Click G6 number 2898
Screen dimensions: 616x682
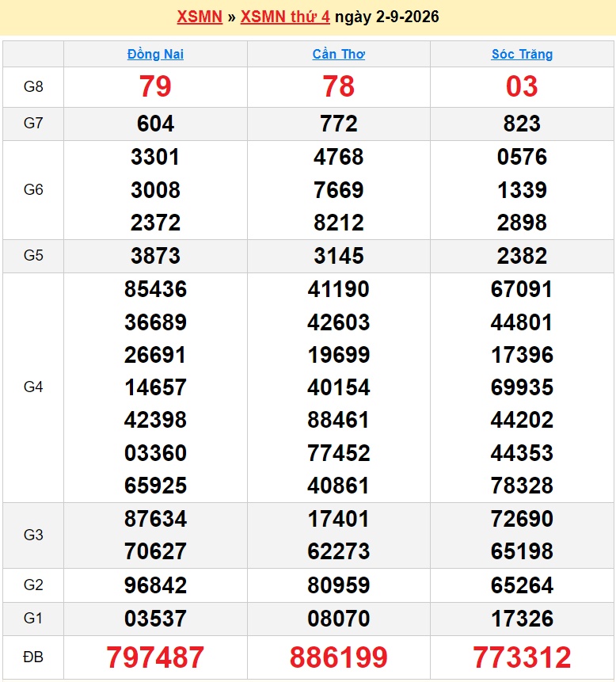(522, 223)
